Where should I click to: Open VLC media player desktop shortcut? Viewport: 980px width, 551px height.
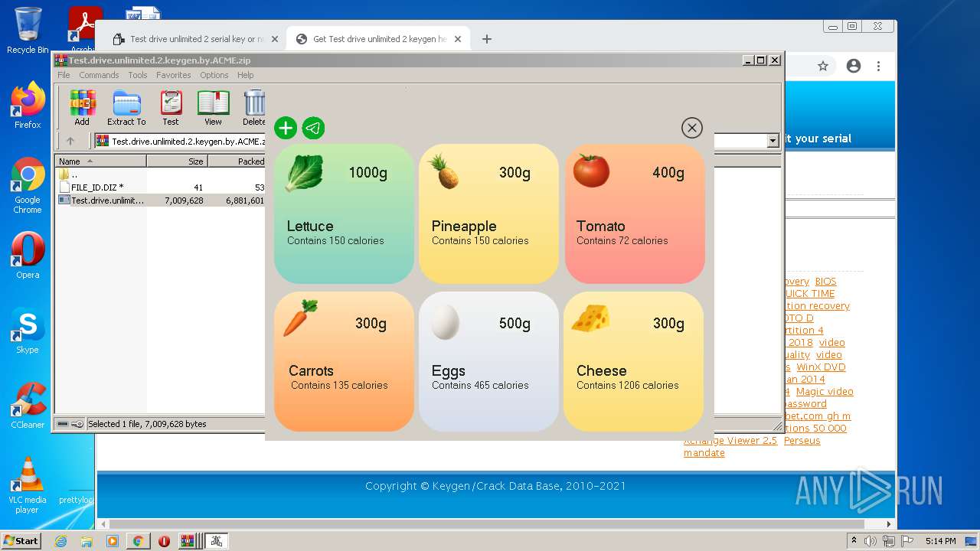click(x=28, y=485)
